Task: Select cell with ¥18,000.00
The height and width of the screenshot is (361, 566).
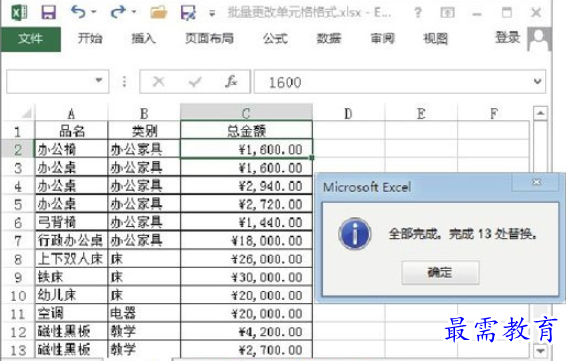Action: pos(246,240)
